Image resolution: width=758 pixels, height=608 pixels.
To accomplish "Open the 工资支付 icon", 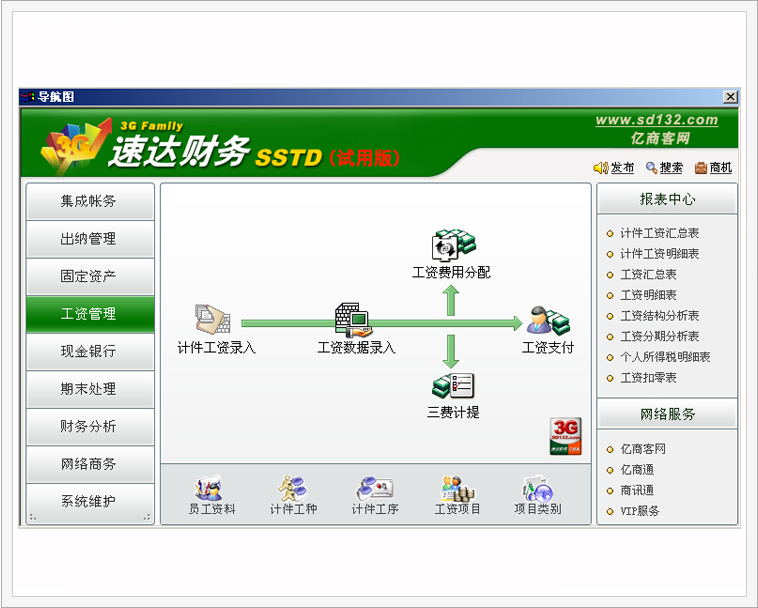I will (x=548, y=320).
